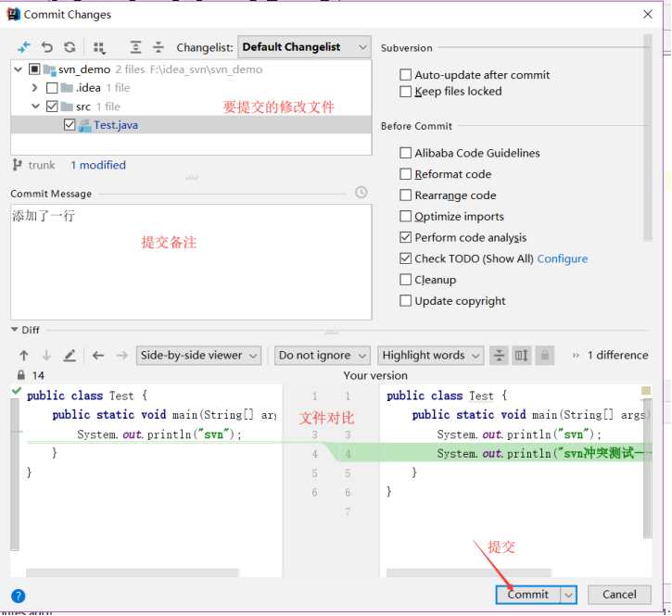
Task: Click the options panel vertical scrollbar
Action: tap(648, 138)
